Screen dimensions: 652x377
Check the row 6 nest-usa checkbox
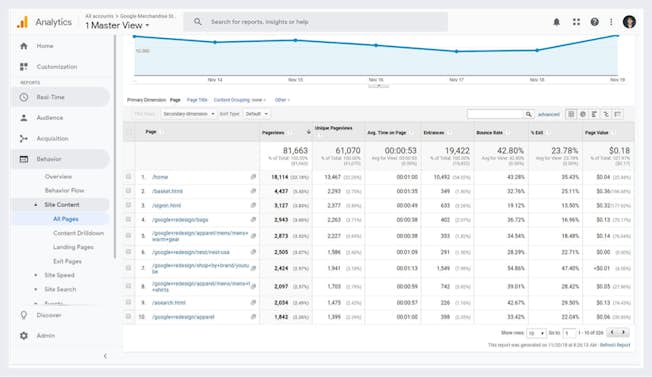(x=128, y=252)
